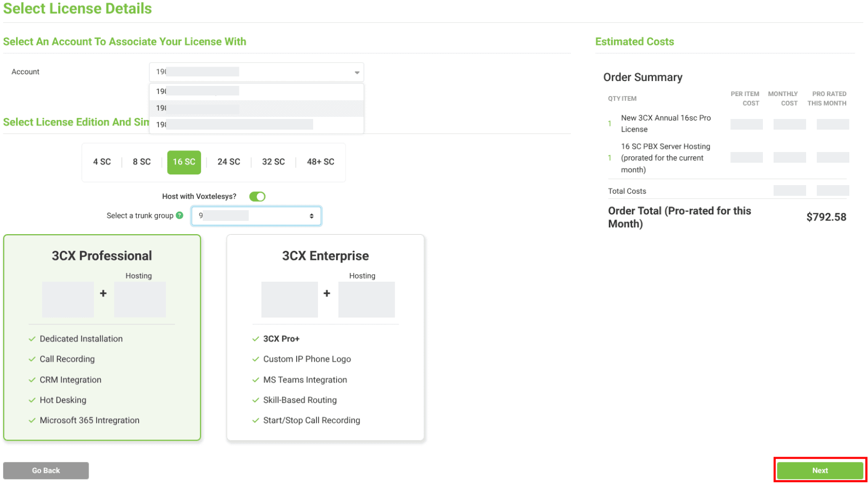868x486 pixels.
Task: Click the Total Costs row label
Action: tap(627, 191)
